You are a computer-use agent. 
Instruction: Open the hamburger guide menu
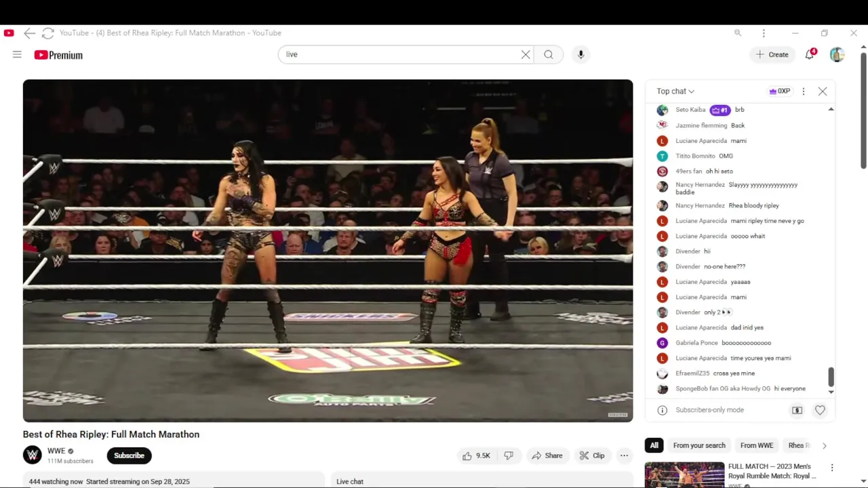[17, 55]
